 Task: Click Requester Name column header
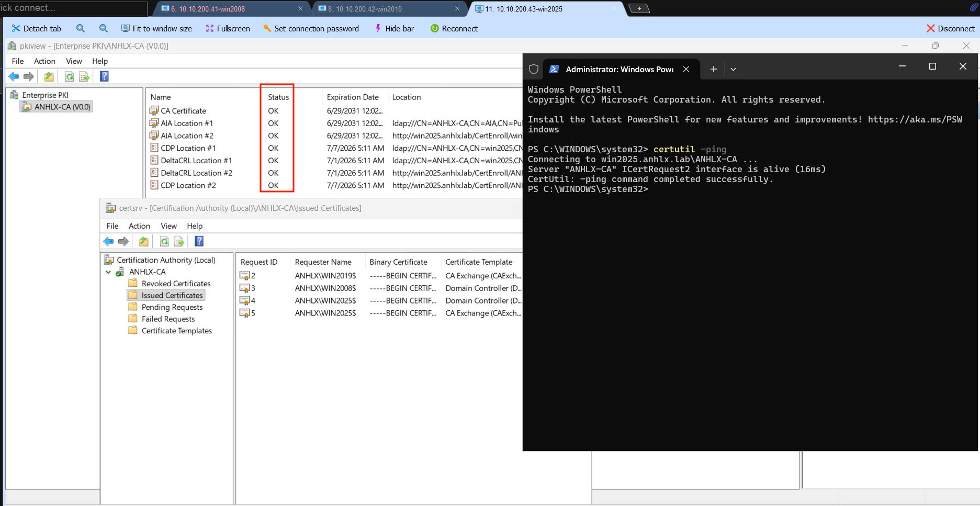[323, 262]
